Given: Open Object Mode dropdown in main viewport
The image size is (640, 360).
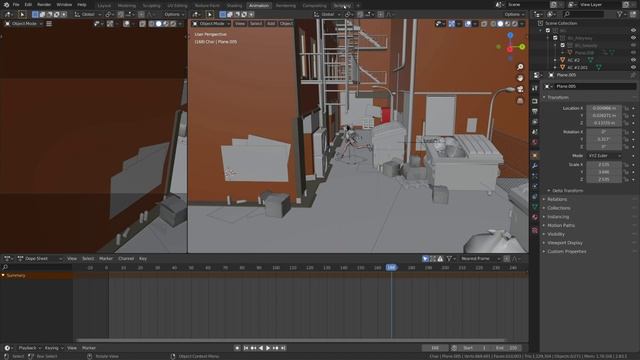Looking at the screenshot, I should 211,24.
